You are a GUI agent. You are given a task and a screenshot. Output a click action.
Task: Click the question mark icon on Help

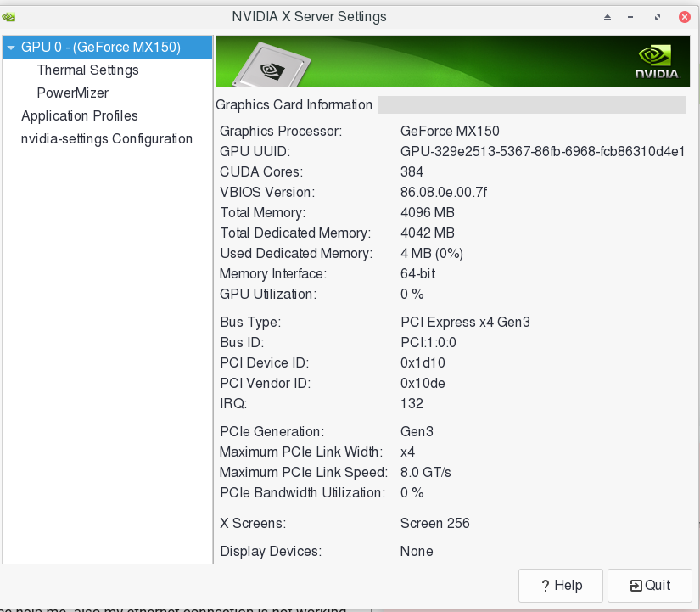pos(546,586)
